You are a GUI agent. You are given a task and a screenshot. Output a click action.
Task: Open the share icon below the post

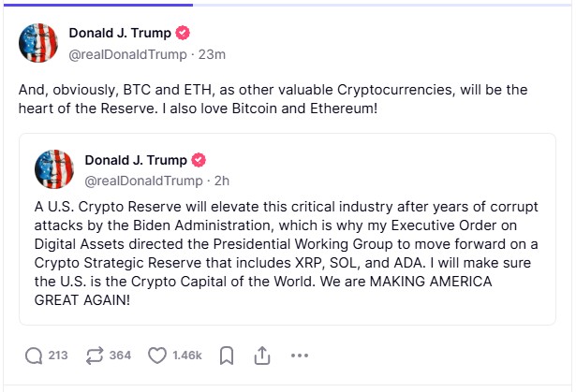coord(262,356)
